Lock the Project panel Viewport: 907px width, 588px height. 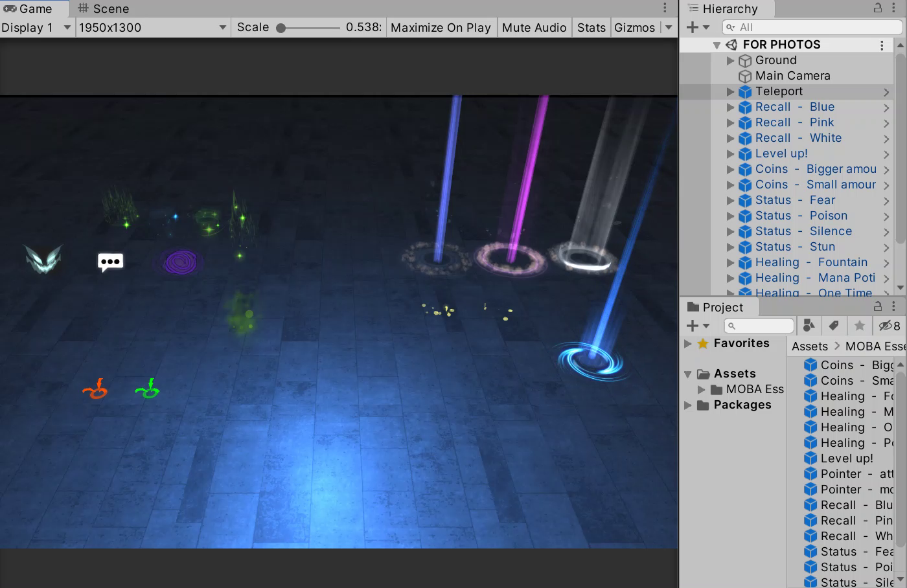pyautogui.click(x=878, y=306)
